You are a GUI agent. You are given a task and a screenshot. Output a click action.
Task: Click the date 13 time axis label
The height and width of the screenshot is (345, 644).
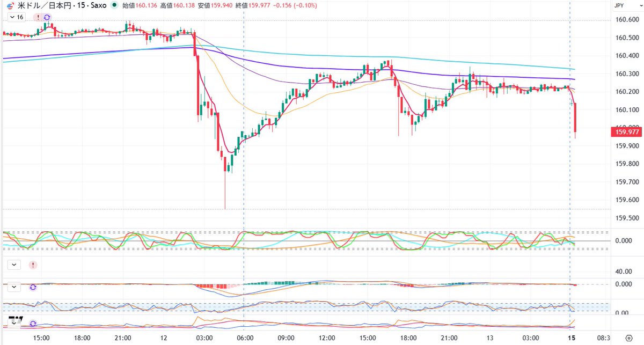click(490, 337)
